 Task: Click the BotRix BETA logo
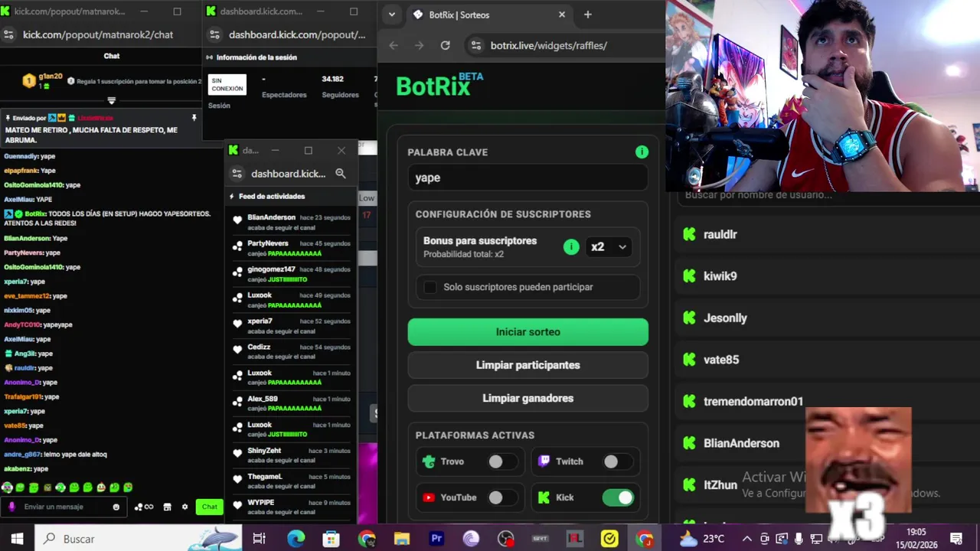point(439,85)
